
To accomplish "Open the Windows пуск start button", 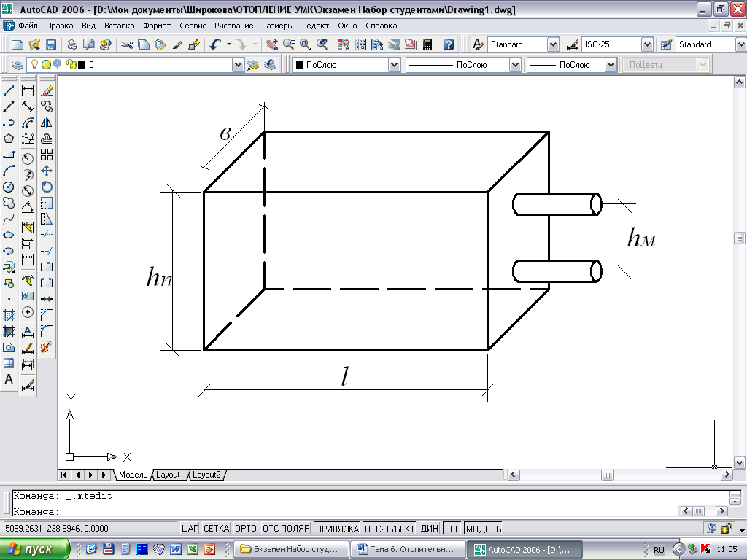I will pos(34,549).
